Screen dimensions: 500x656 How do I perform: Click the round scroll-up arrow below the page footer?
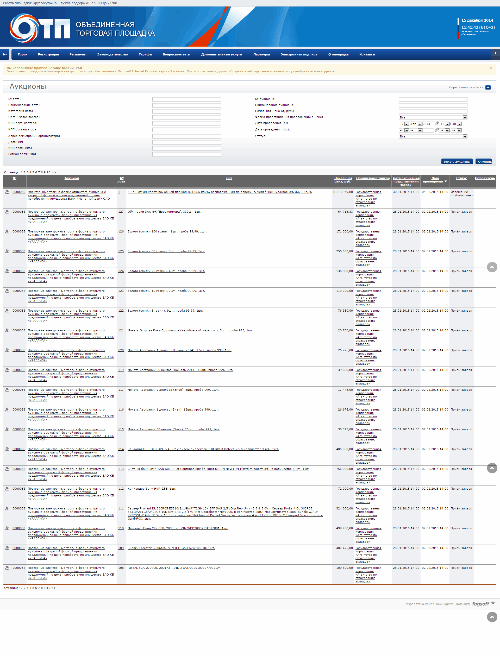click(x=492, y=617)
